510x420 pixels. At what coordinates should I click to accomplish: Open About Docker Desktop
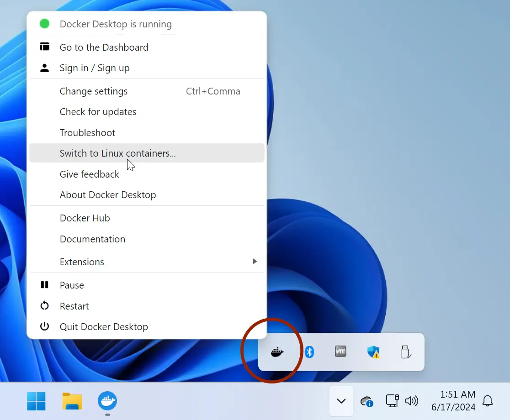coord(147,194)
